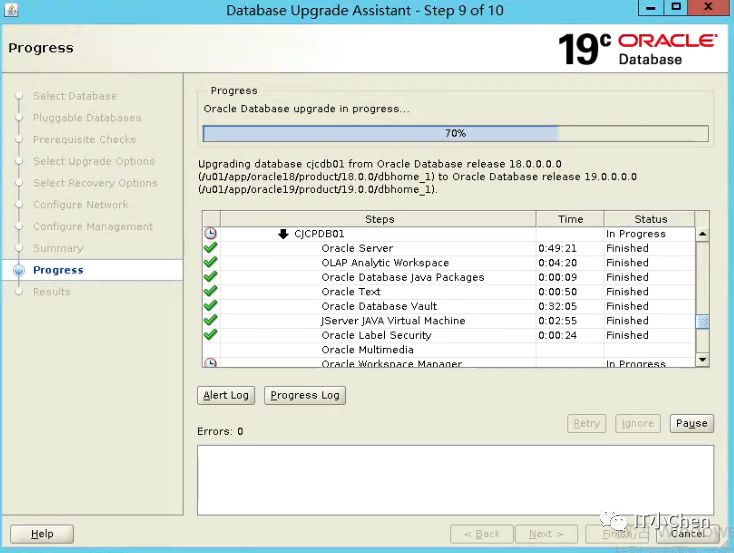This screenshot has width=734, height=553.
Task: Minimize the Database Upgrade Assistant window
Action: (650, 7)
